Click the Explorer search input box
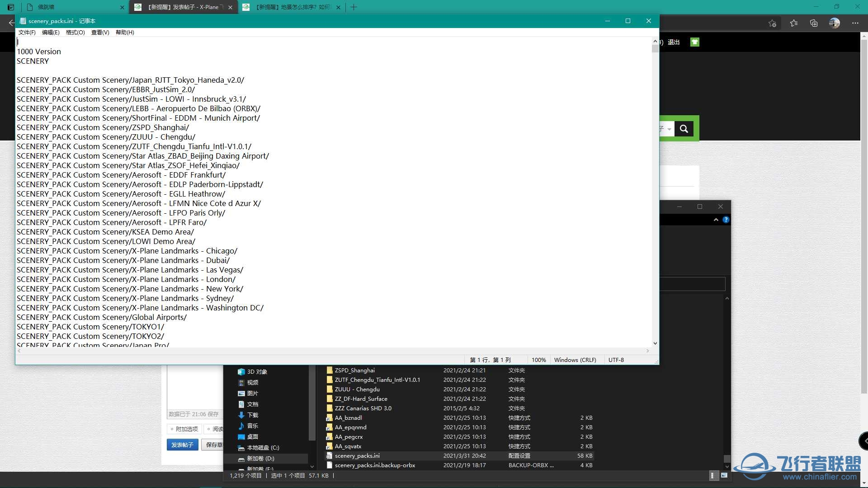The image size is (868, 488). (692, 284)
